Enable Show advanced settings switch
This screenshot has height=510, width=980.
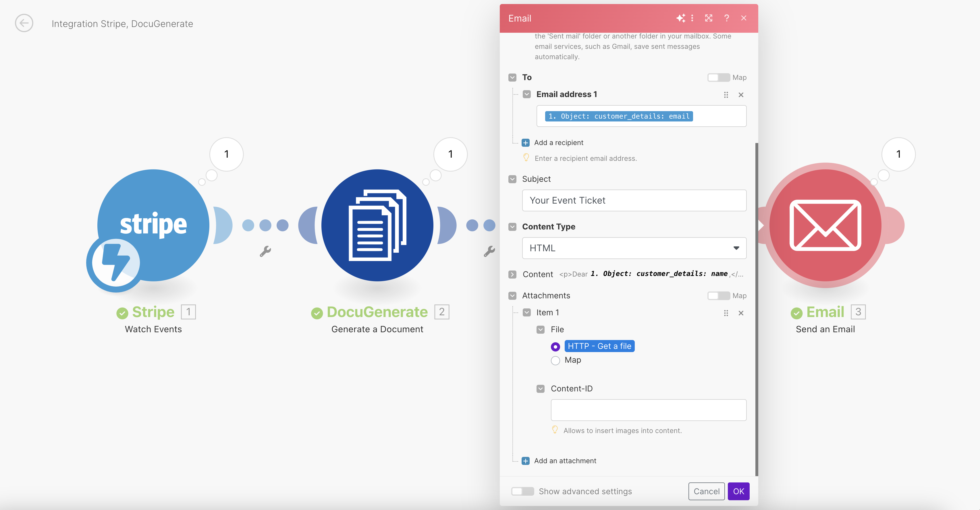click(522, 491)
